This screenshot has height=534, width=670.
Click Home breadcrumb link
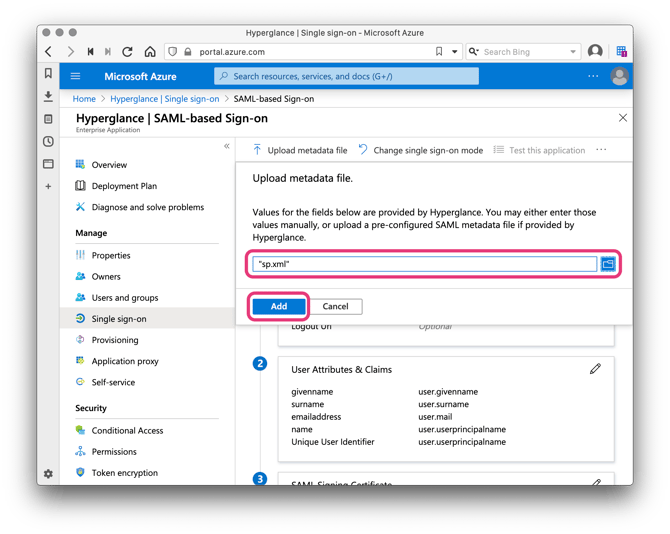click(x=84, y=99)
